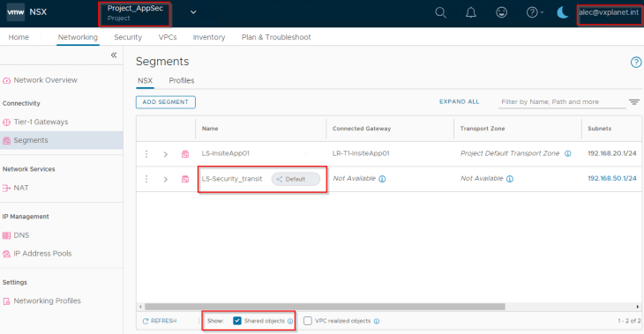The image size is (644, 334).
Task: Enable VPC realized objects checkbox
Action: 308,321
